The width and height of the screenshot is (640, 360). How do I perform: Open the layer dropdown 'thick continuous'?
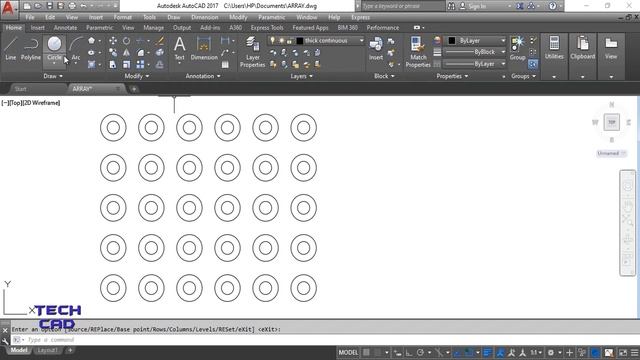[x=316, y=40]
